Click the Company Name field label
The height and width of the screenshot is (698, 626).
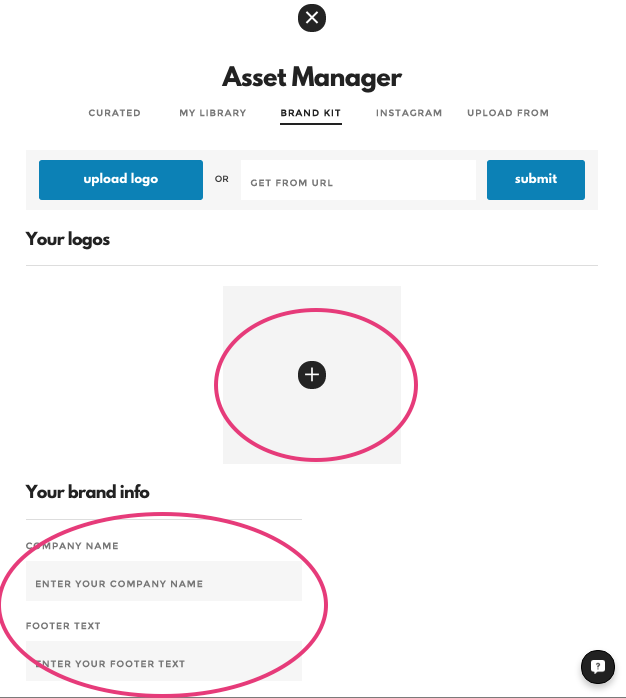[72, 546]
